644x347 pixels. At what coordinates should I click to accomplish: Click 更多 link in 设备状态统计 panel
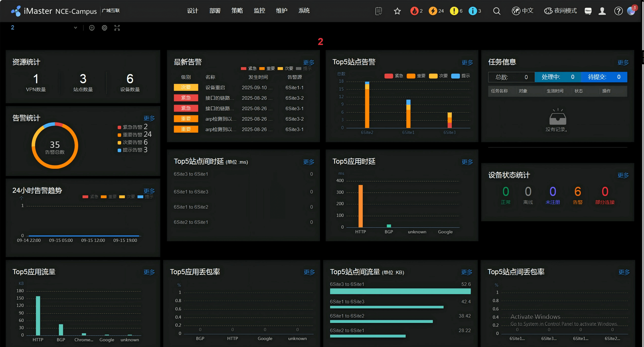pyautogui.click(x=623, y=175)
